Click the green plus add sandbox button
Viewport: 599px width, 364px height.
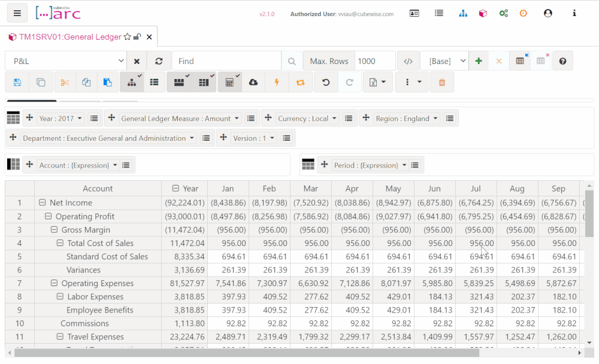pos(479,61)
